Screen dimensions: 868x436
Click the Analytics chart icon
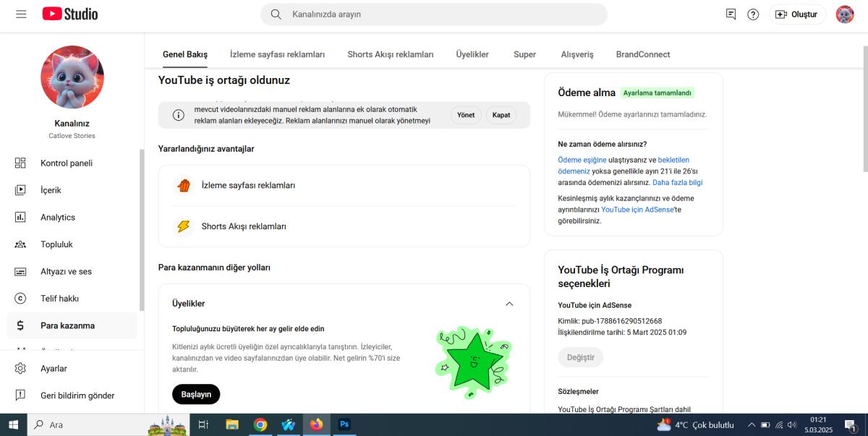click(20, 217)
